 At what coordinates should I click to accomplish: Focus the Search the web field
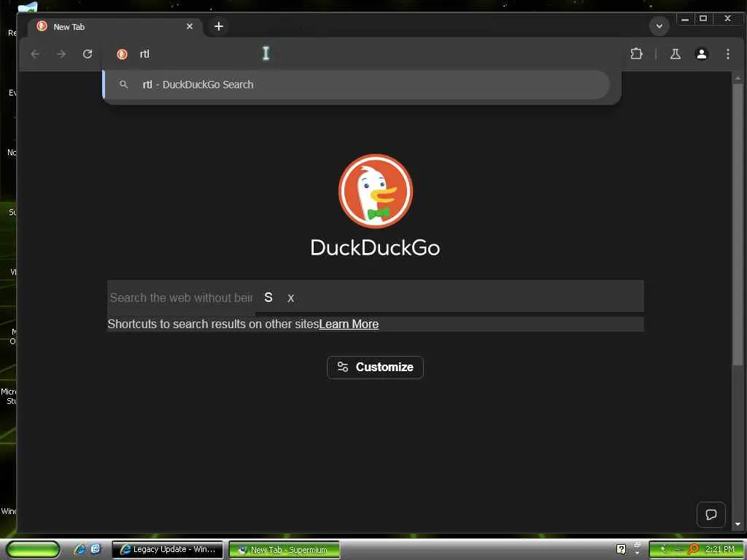[x=182, y=297]
